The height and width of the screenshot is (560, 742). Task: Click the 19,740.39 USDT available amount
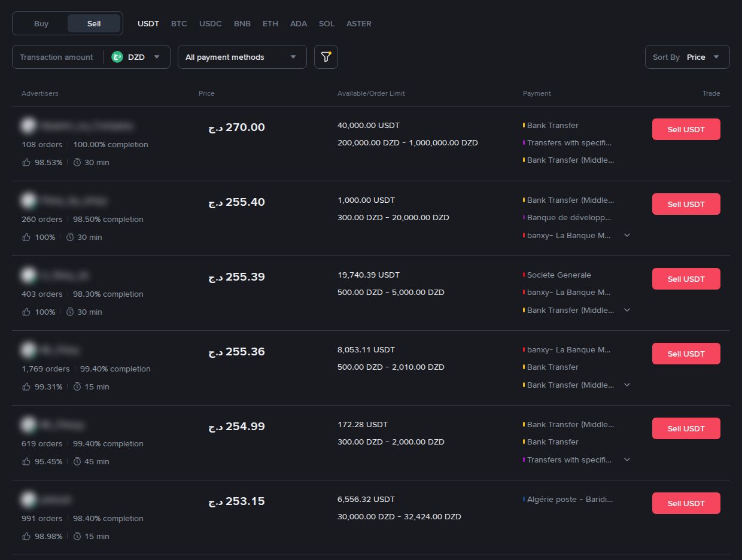tap(369, 275)
